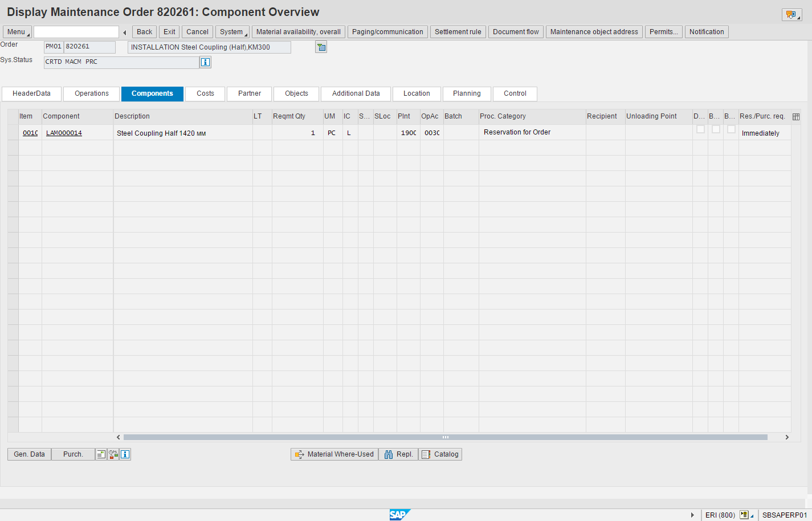Click the table scroll right arrow
This screenshot has width=812, height=521.
[787, 437]
